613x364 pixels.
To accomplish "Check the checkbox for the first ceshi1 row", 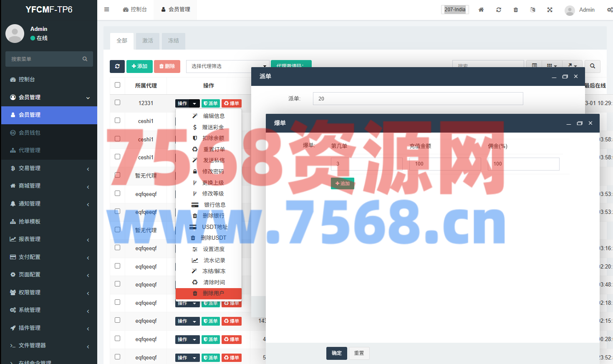I will coord(118,120).
